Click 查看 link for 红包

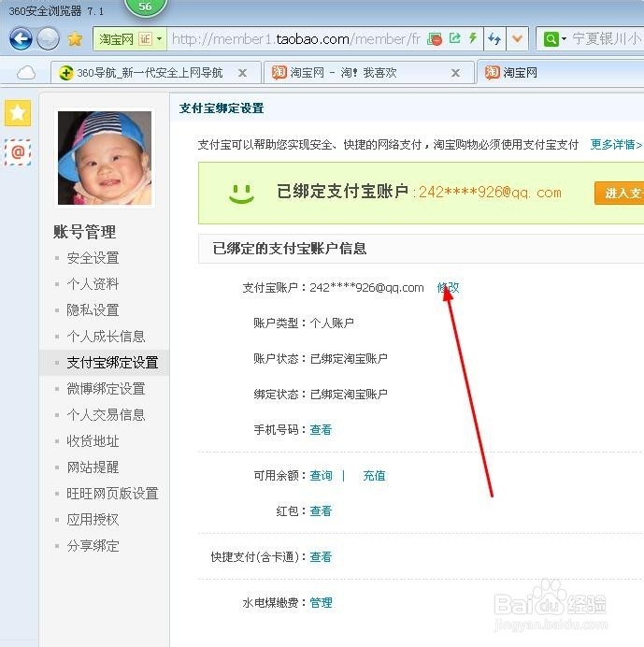tap(321, 510)
